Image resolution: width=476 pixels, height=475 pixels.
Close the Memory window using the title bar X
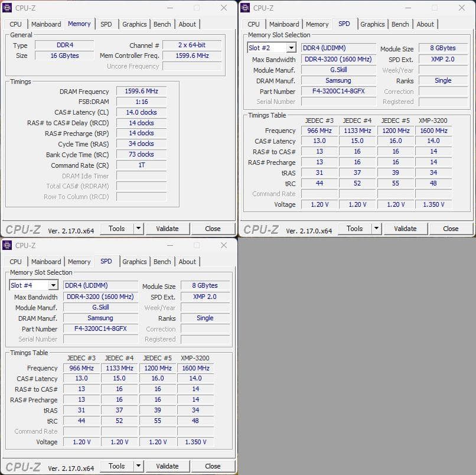[x=224, y=8]
